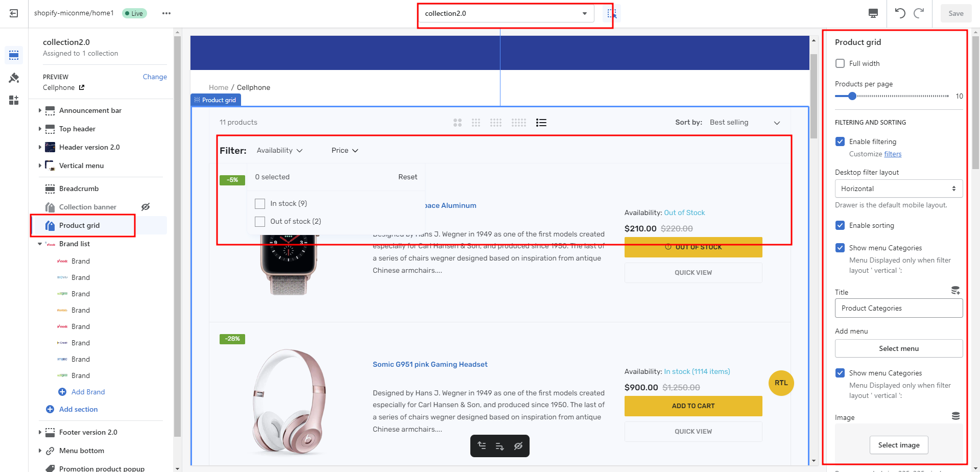This screenshot has height=472, width=980.
Task: Select Product grid in the section list
Action: (x=80, y=225)
